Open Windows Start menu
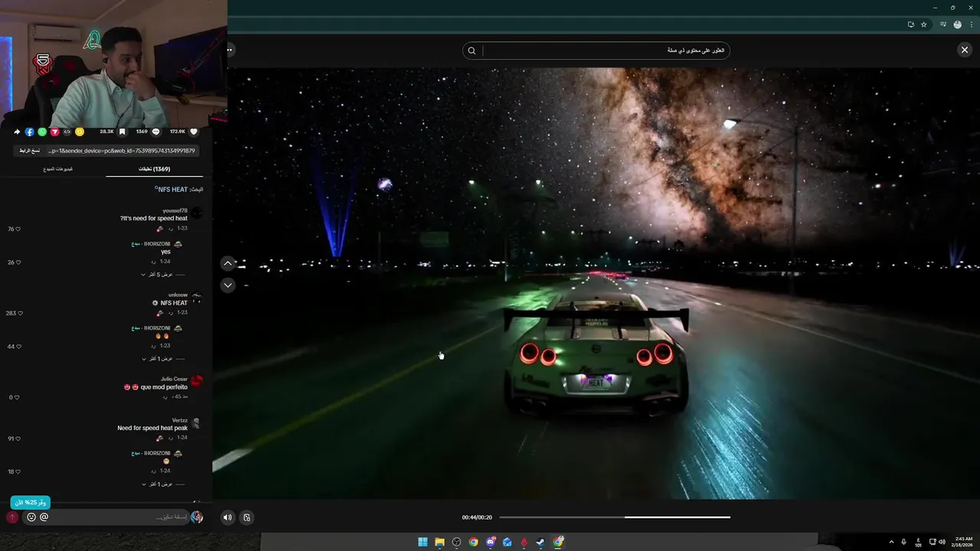This screenshot has height=551, width=980. tap(423, 542)
